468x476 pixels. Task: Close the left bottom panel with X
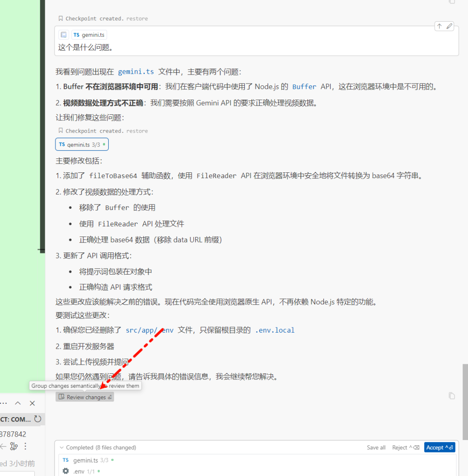point(32,403)
